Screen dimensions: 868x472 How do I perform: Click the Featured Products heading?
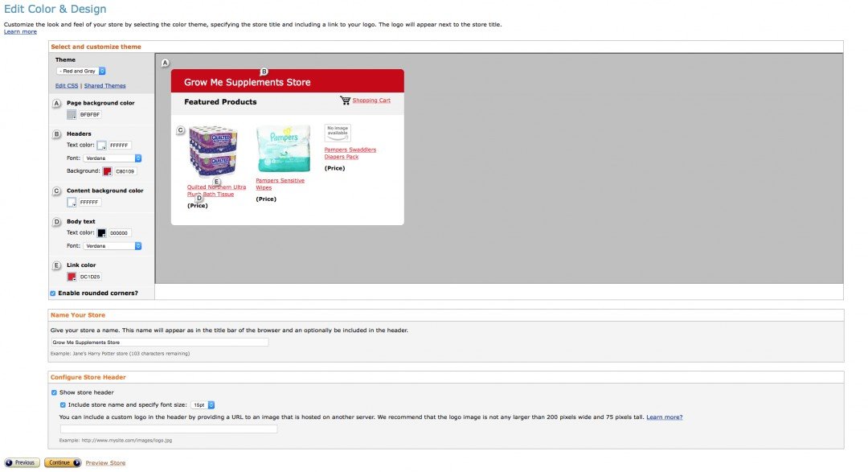220,102
